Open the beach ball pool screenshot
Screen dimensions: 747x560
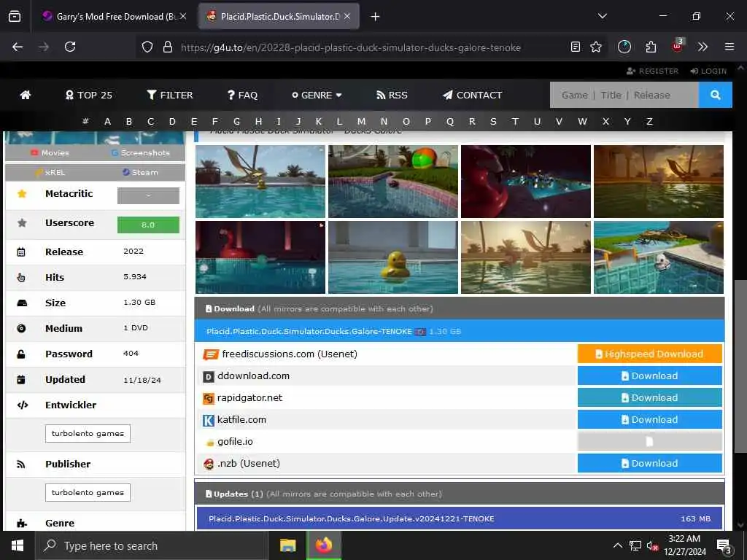coord(393,182)
